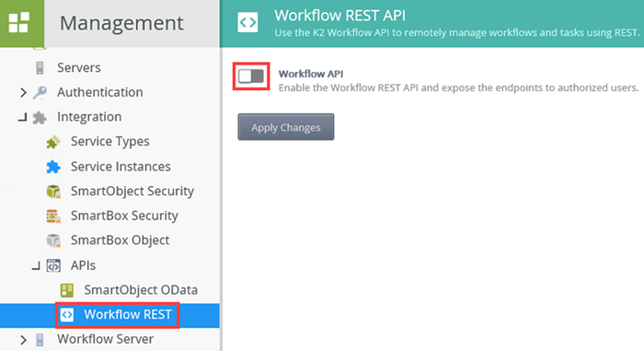The image size is (644, 351).
Task: Click the Workflow REST API header icon
Action: coord(247,22)
